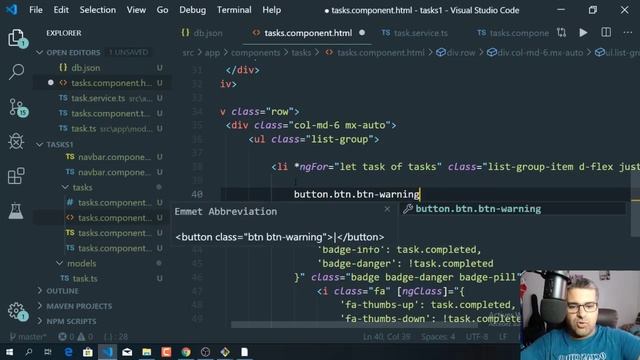Open Task View on the taskbar
Viewport: 640px width, 360px height.
click(x=48, y=352)
